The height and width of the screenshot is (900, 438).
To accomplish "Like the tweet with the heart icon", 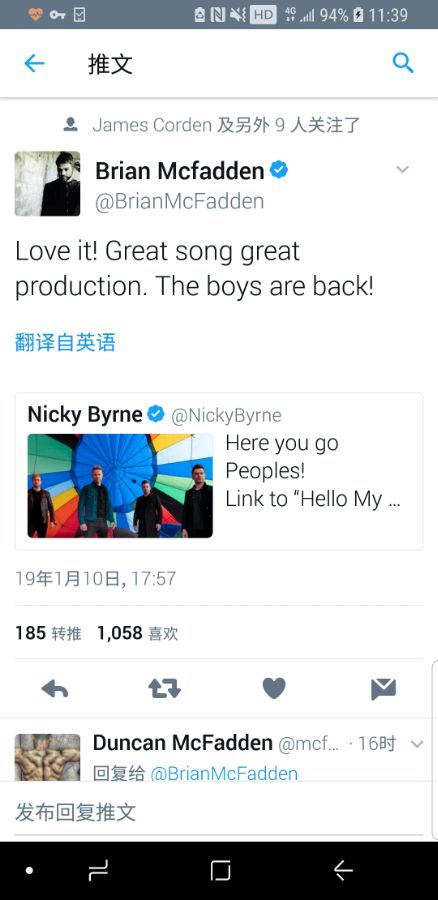I will pyautogui.click(x=274, y=688).
